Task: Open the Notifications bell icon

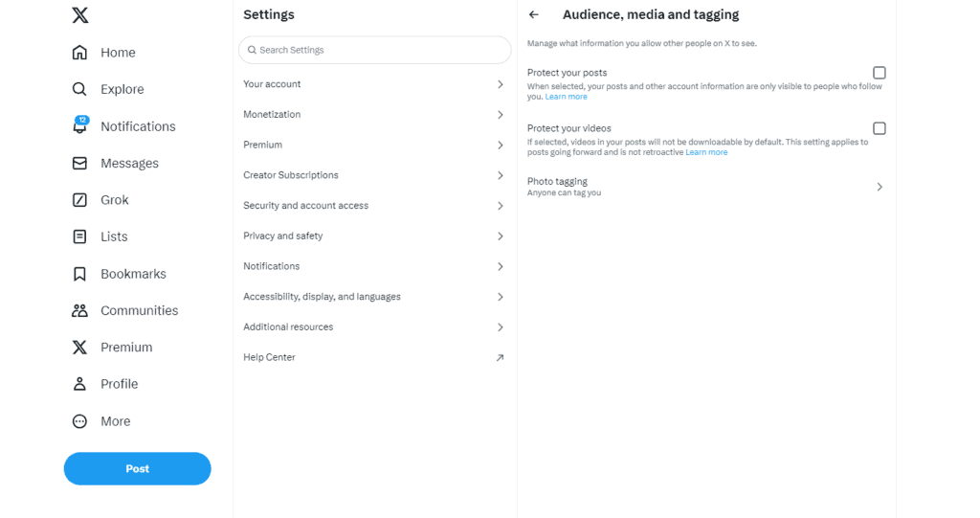Action: [x=80, y=126]
